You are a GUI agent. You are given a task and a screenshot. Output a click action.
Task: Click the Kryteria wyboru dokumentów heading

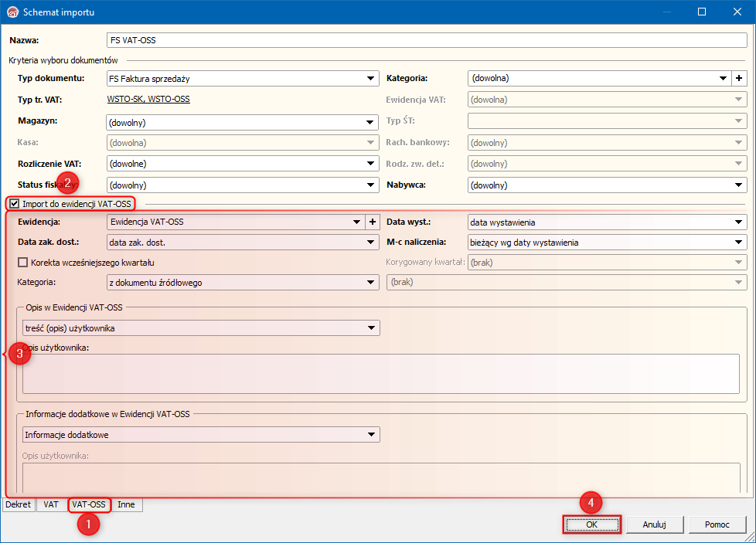[x=63, y=60]
